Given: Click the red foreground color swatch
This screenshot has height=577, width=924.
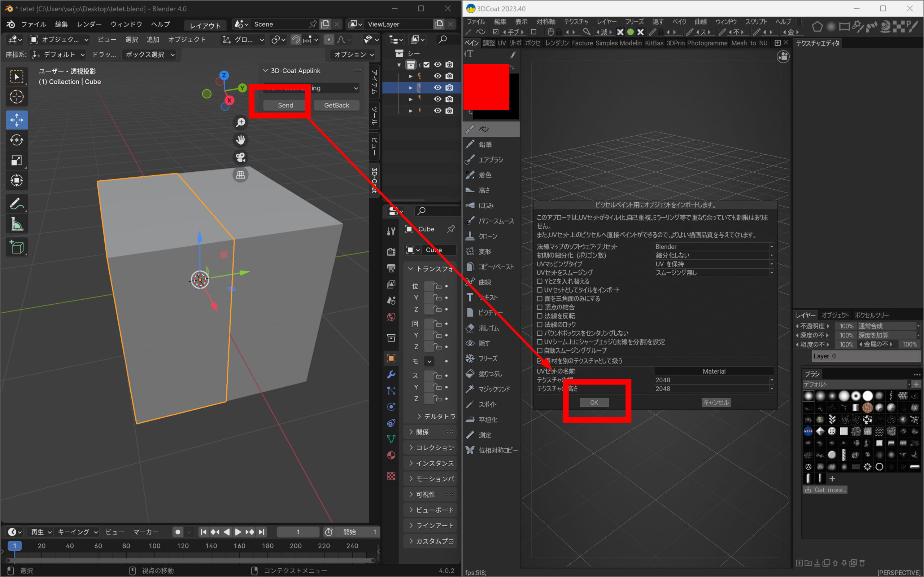Looking at the screenshot, I should (x=486, y=87).
